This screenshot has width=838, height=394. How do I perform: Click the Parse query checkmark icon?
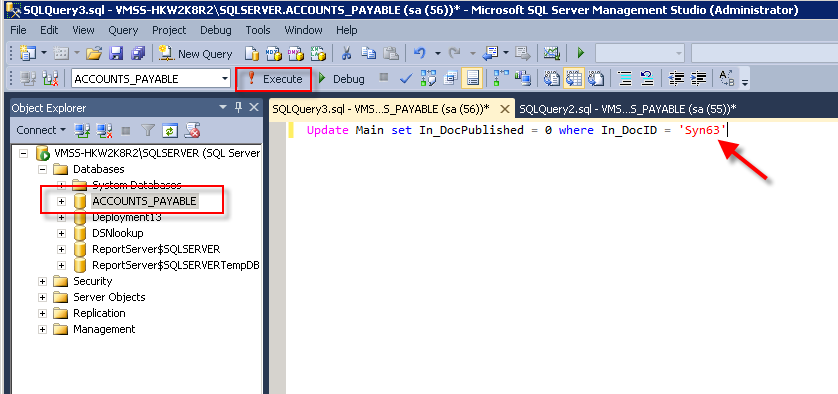(x=406, y=79)
